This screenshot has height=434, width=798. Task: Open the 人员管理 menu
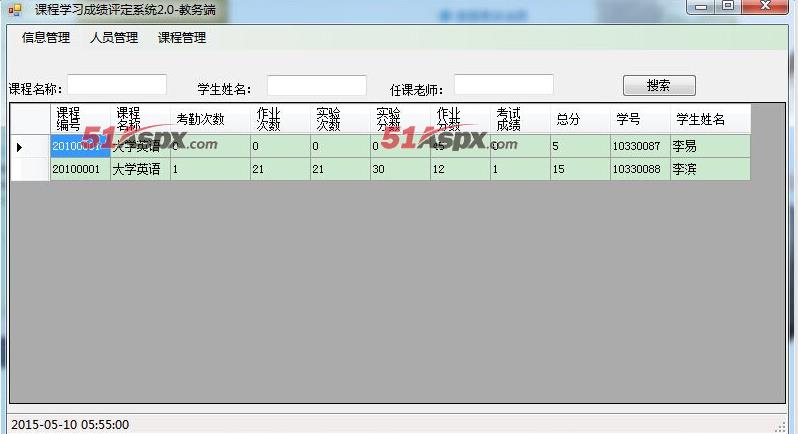pos(114,38)
